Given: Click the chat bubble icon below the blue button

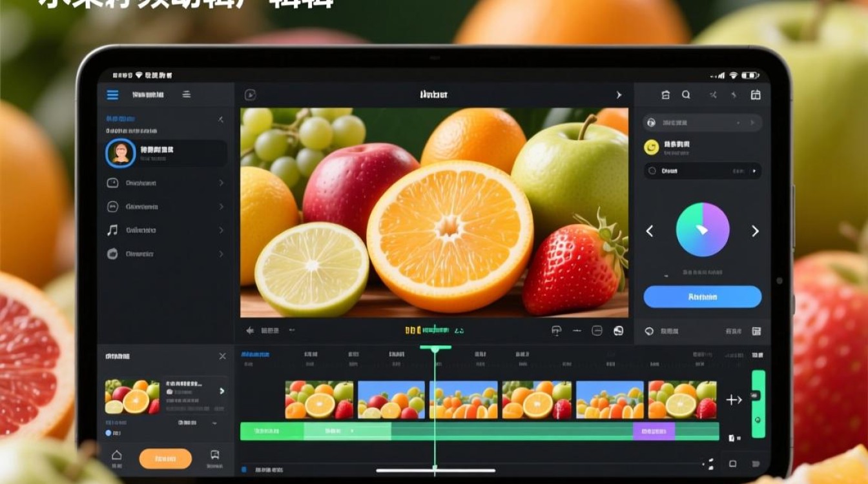Looking at the screenshot, I should [650, 331].
